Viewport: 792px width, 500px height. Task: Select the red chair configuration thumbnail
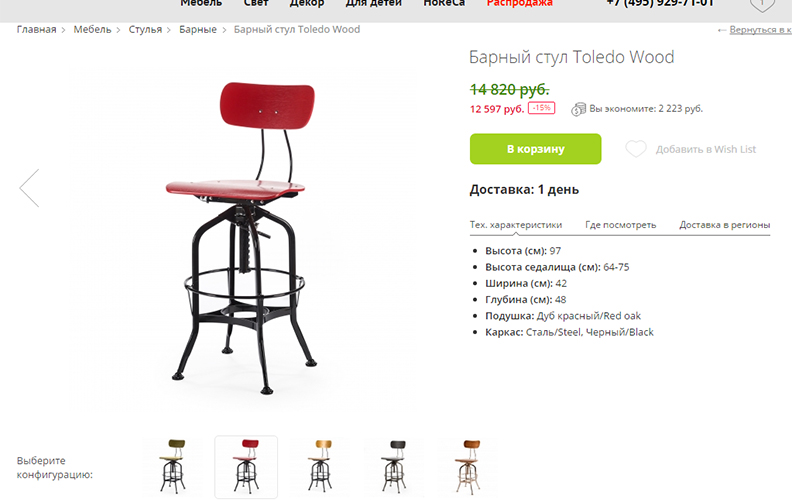pyautogui.click(x=246, y=467)
